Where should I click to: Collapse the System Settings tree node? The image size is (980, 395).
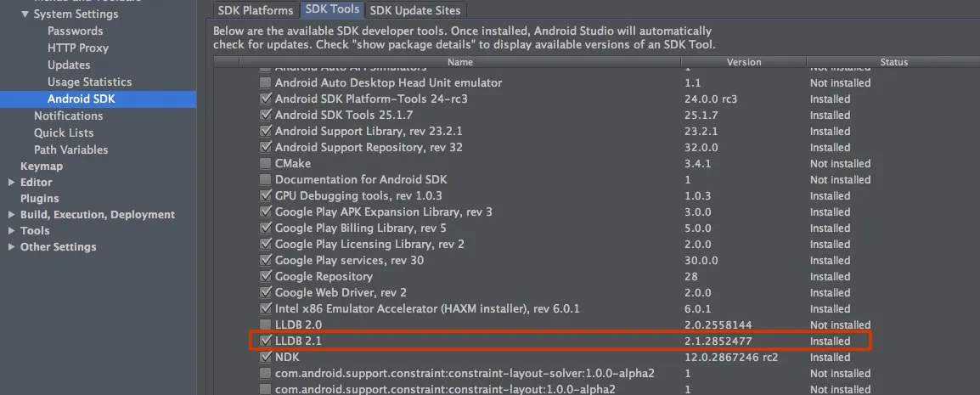25,14
